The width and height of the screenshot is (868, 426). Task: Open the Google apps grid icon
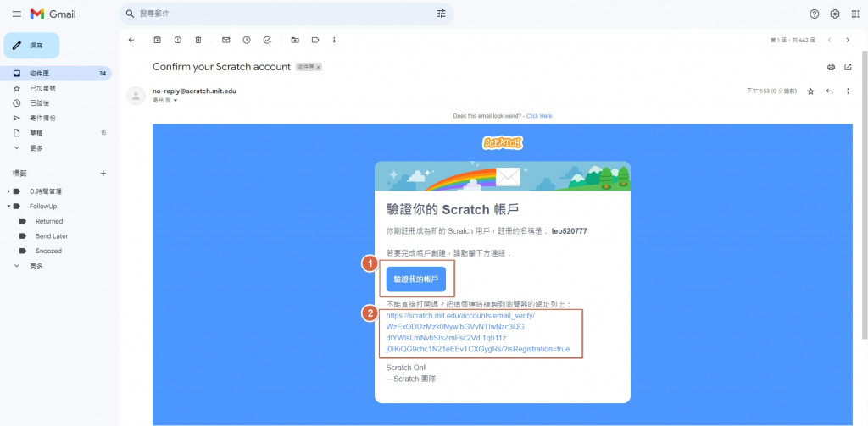click(x=855, y=14)
